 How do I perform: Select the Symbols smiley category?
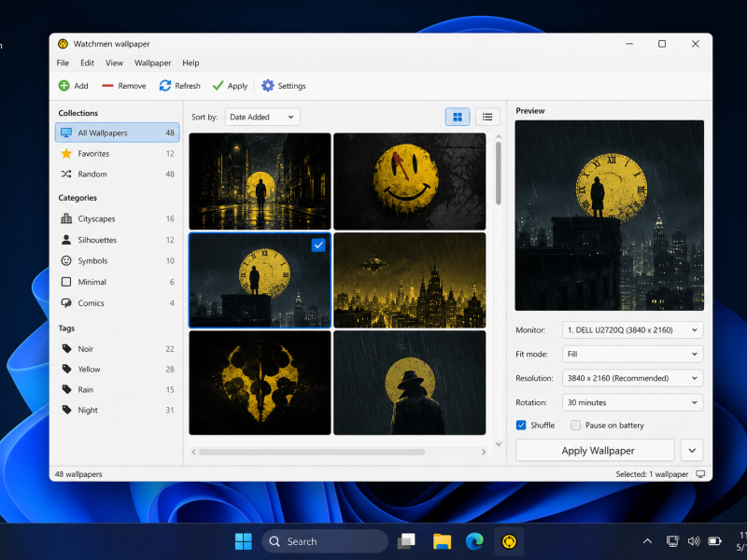coord(118,261)
